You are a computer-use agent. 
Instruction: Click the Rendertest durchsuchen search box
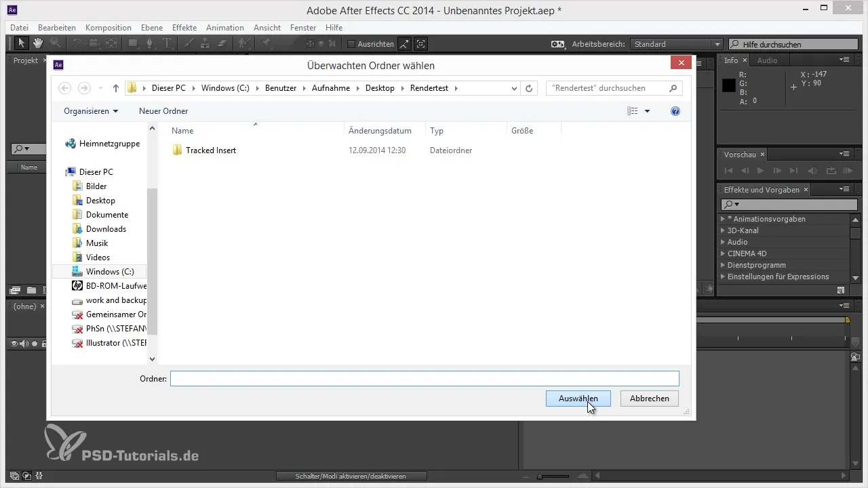pyautogui.click(x=614, y=88)
